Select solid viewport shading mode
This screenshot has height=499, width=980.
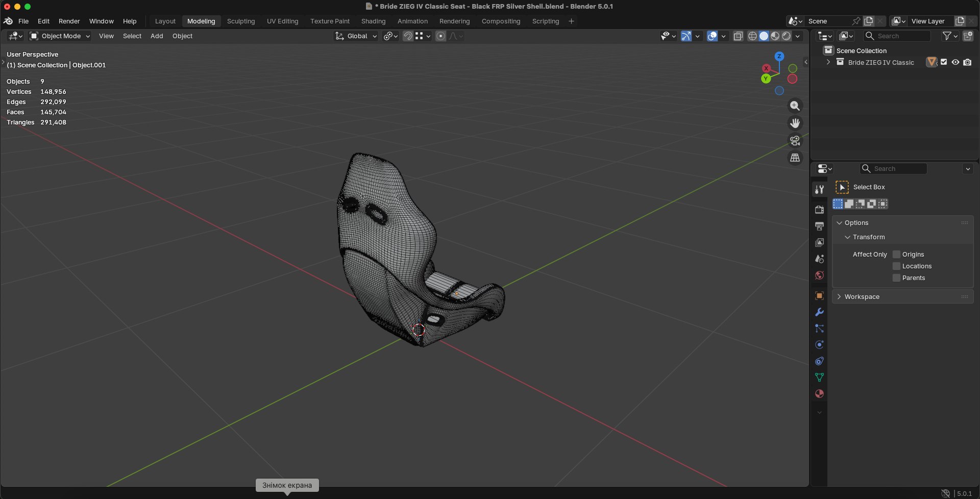tap(764, 36)
